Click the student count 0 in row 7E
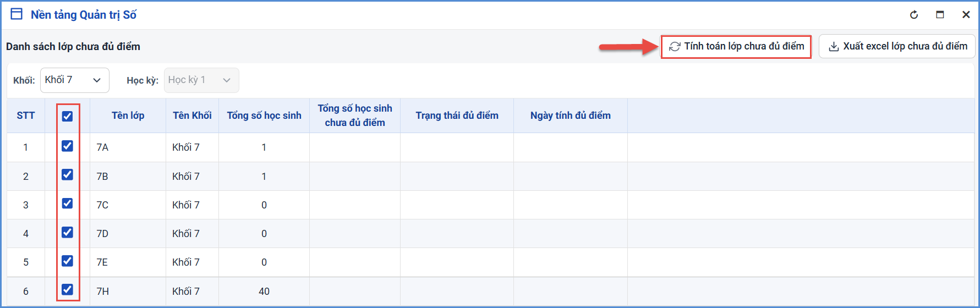Image resolution: width=980 pixels, height=308 pixels. [x=264, y=262]
